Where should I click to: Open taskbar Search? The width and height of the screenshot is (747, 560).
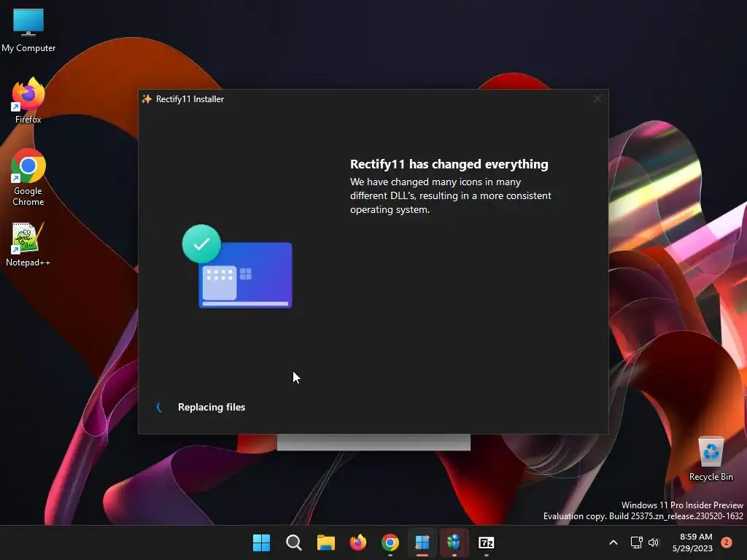tap(293, 542)
